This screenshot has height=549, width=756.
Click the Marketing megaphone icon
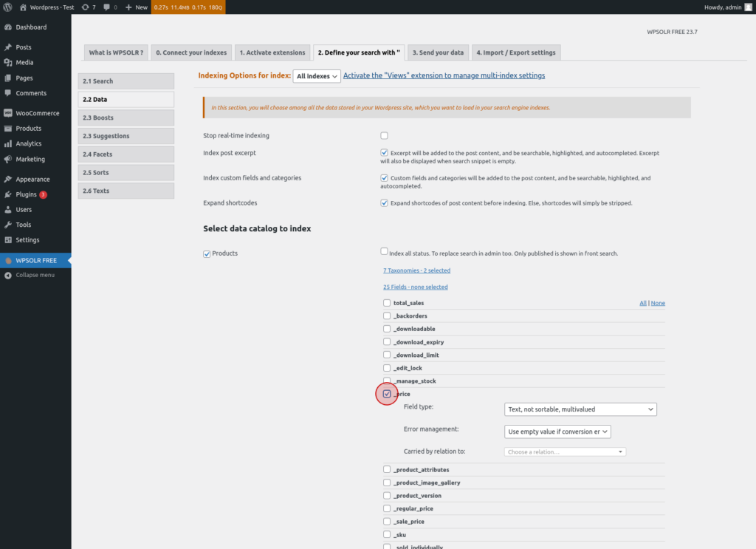click(7, 159)
